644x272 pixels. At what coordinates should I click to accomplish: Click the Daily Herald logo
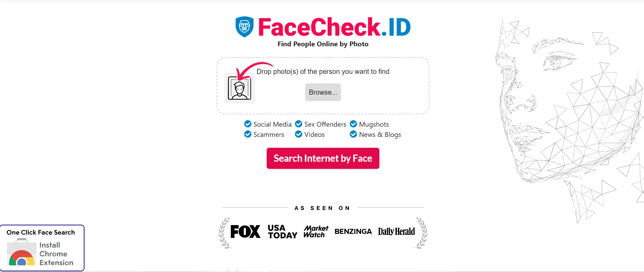[396, 231]
